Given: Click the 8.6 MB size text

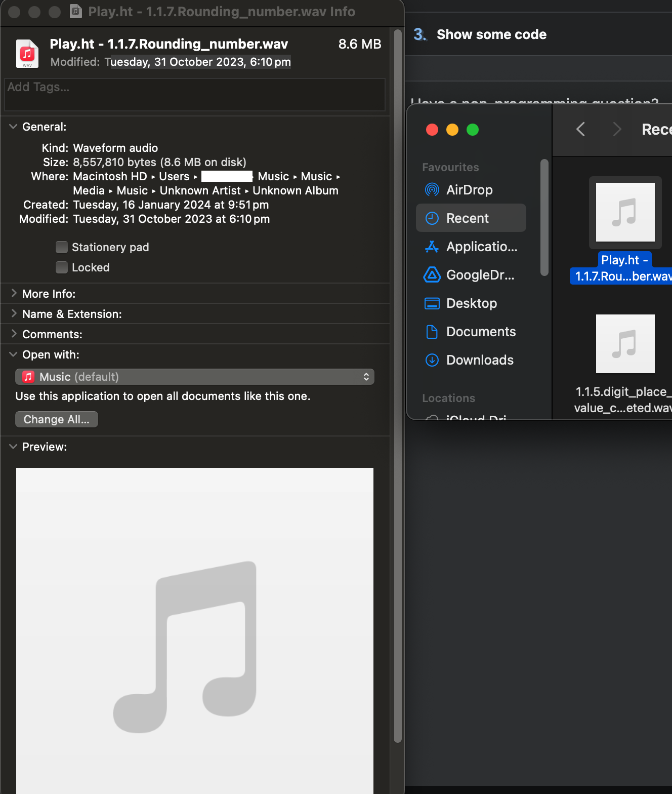Looking at the screenshot, I should pyautogui.click(x=360, y=44).
